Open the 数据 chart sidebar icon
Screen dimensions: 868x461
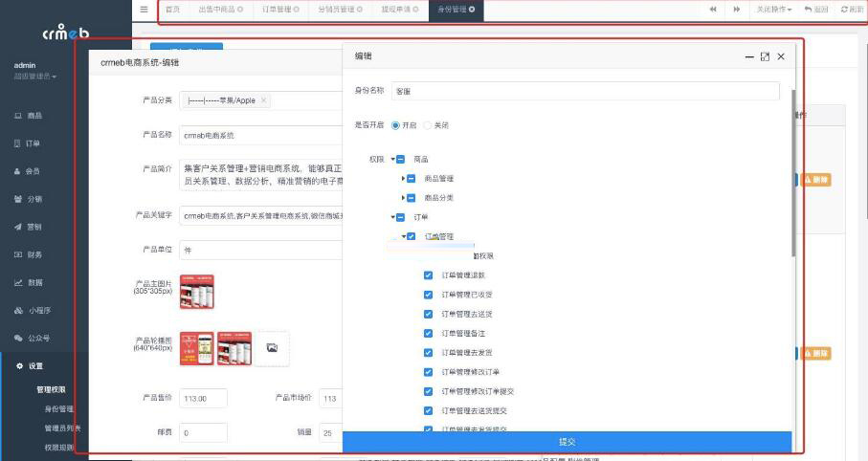[18, 282]
